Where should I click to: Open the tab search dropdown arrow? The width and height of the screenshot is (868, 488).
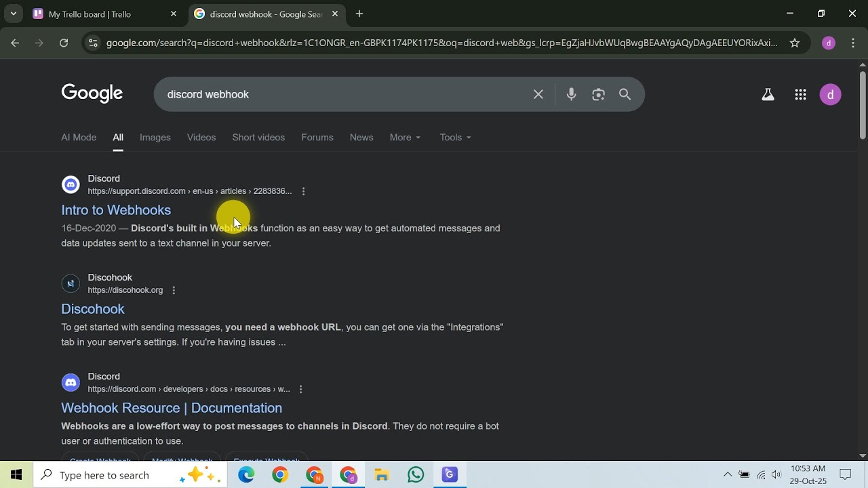click(x=13, y=14)
